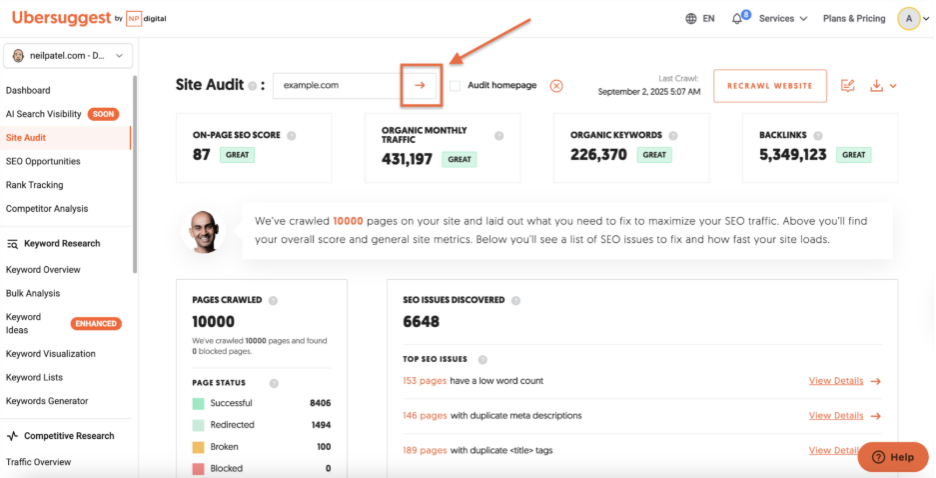The width and height of the screenshot is (936, 478).
Task: Click the 189 pages link
Action: coord(425,451)
